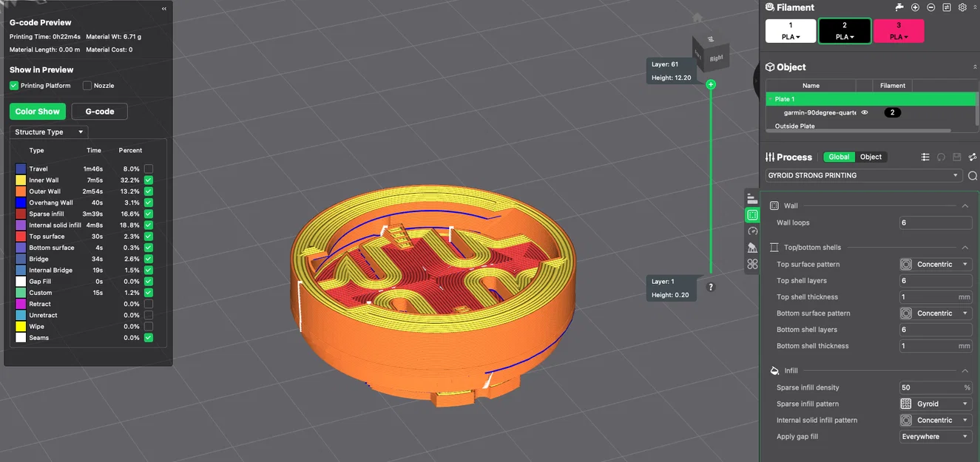Remove a filament with minus icon
Viewport: 980px width, 462px height.
coord(930,7)
